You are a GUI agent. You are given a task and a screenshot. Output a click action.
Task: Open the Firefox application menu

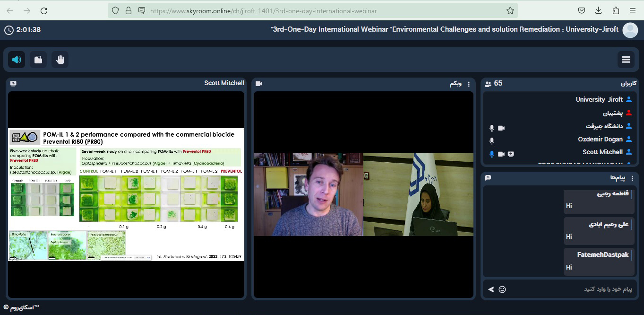pyautogui.click(x=633, y=10)
